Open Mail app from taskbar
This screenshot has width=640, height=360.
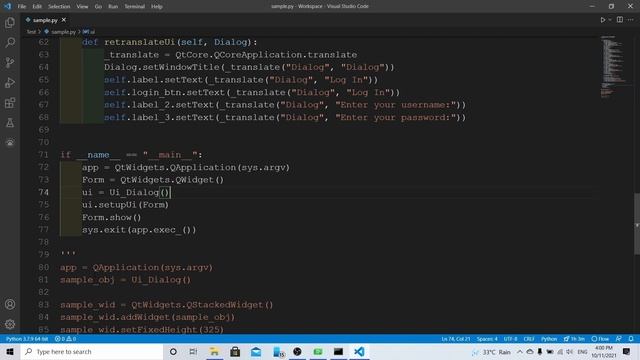coord(256,351)
